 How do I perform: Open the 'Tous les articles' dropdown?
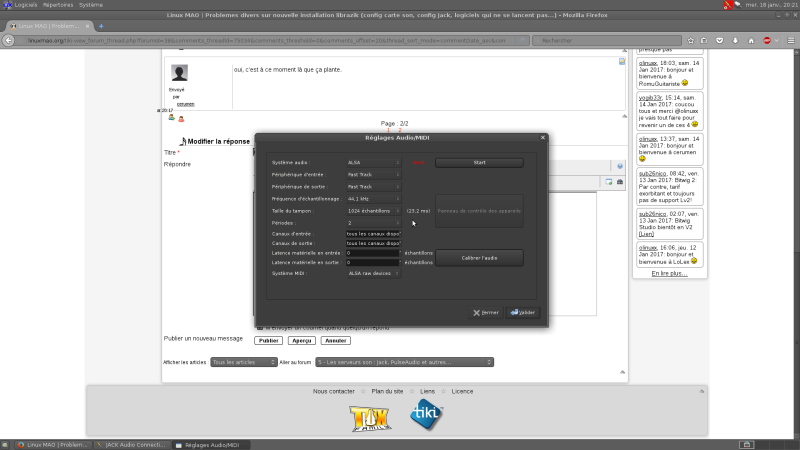click(244, 362)
